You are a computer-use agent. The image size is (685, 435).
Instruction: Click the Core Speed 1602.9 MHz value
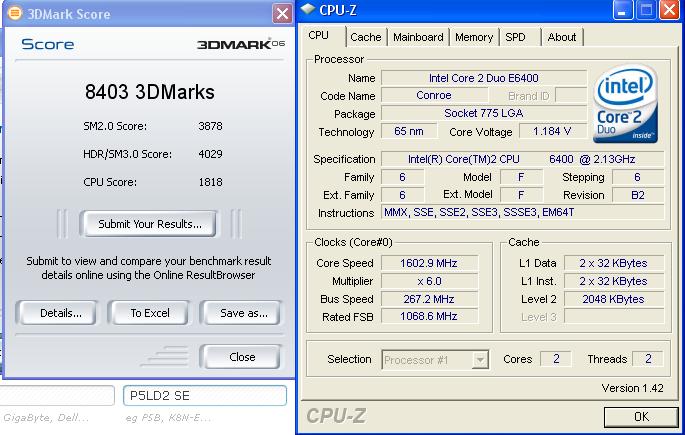pos(429,263)
